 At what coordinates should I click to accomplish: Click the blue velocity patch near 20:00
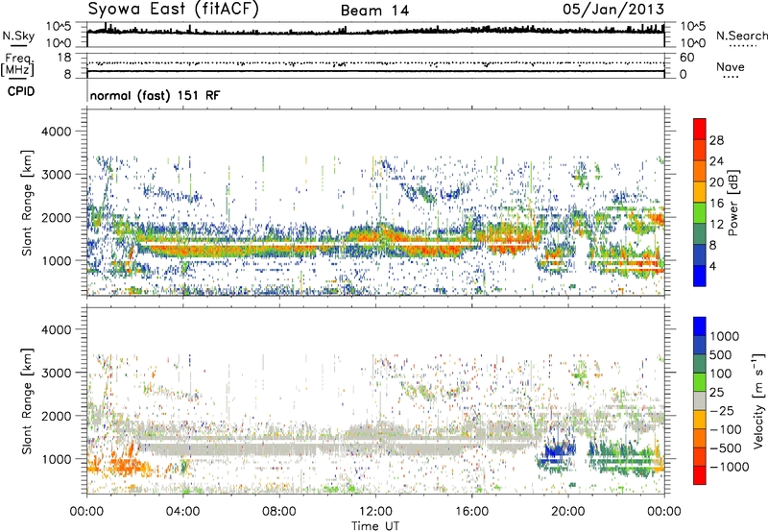pyautogui.click(x=560, y=450)
